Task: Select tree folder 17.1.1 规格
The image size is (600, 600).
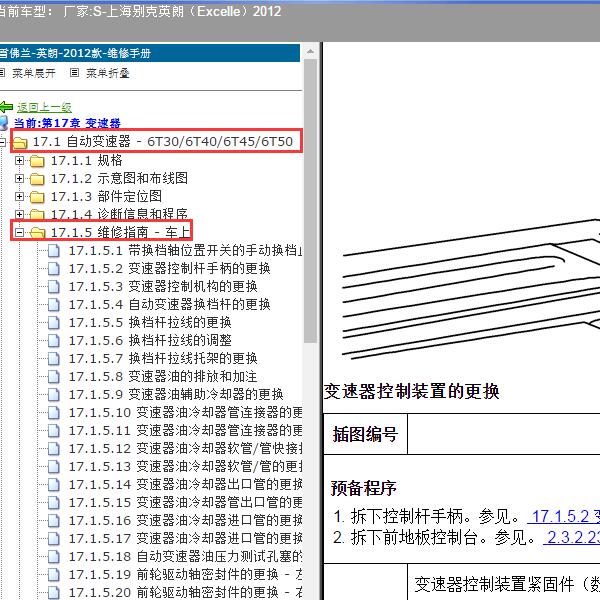Action: (86, 160)
